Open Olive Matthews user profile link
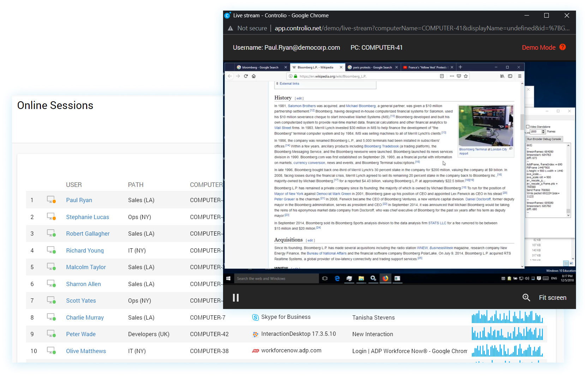588x376 pixels. pos(86,351)
